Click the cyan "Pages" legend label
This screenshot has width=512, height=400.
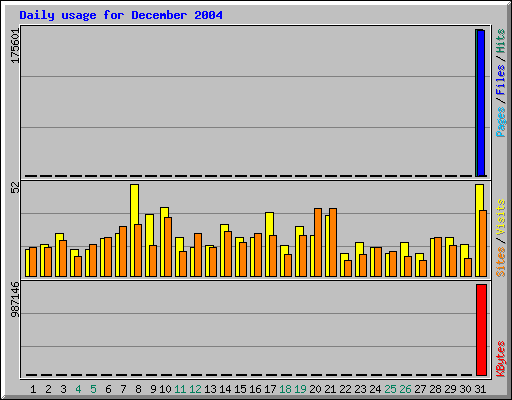click(x=500, y=122)
